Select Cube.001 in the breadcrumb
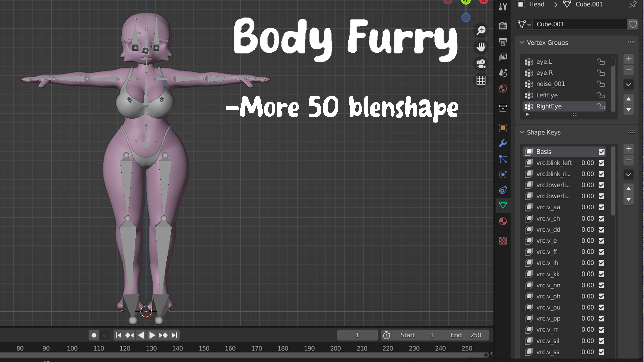644x362 pixels. pos(588,4)
